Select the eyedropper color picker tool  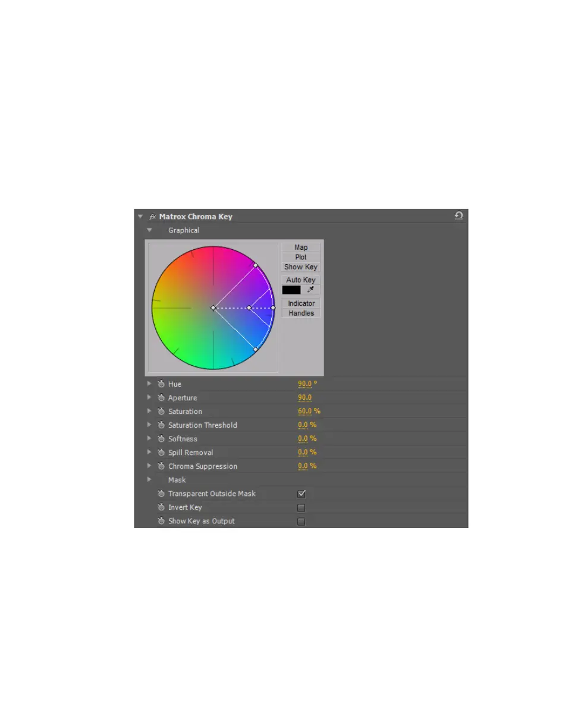310,290
